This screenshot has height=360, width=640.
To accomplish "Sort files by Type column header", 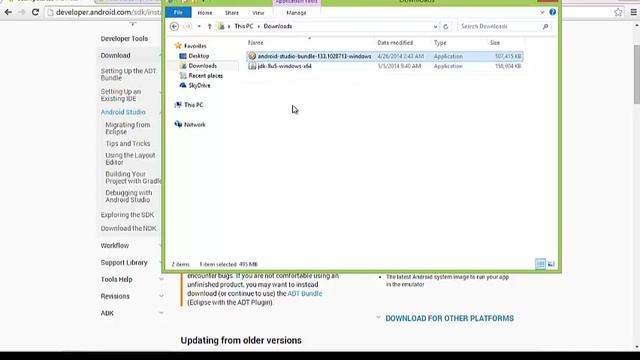I will coord(440,43).
